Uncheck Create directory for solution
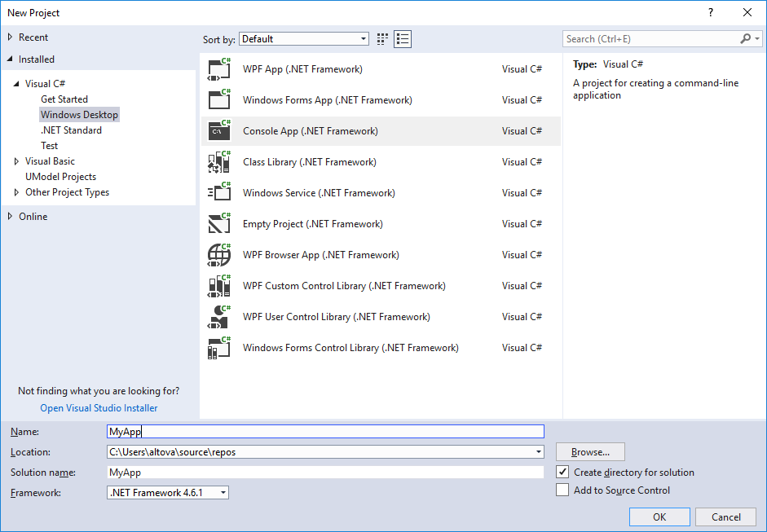 (562, 473)
